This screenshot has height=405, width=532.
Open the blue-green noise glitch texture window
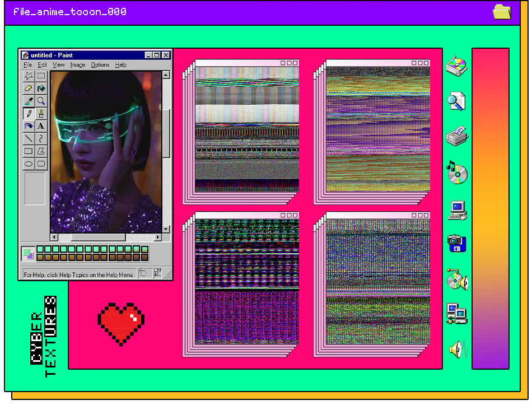pyautogui.click(x=377, y=278)
